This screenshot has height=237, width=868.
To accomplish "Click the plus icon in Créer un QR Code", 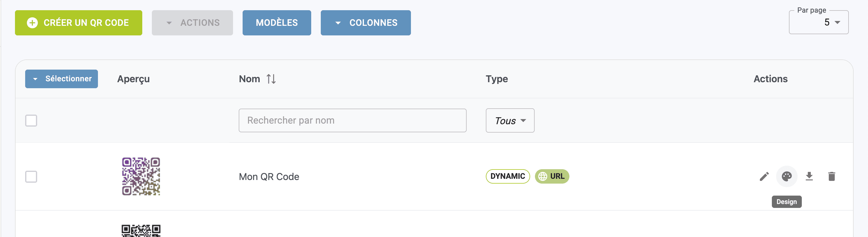I will [x=32, y=22].
